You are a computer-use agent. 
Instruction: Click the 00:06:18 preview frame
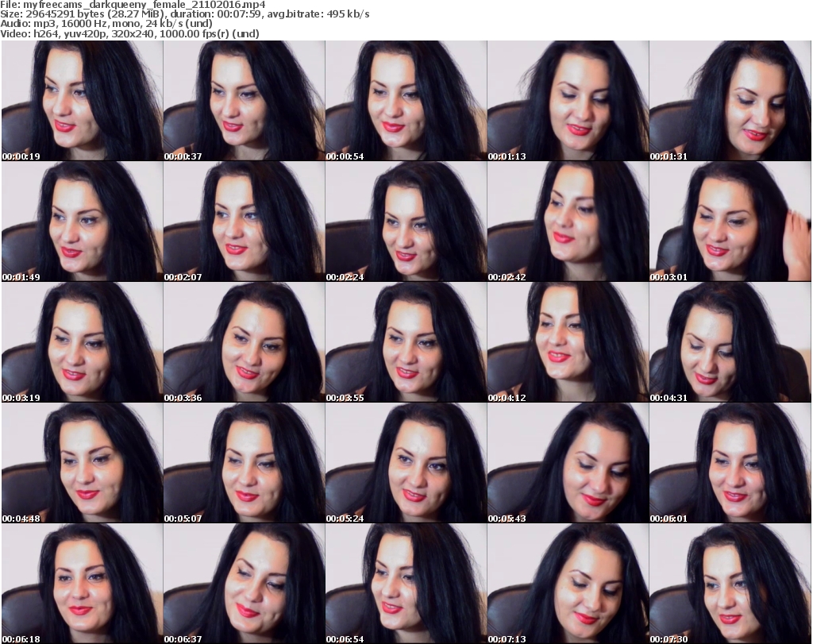(82, 584)
